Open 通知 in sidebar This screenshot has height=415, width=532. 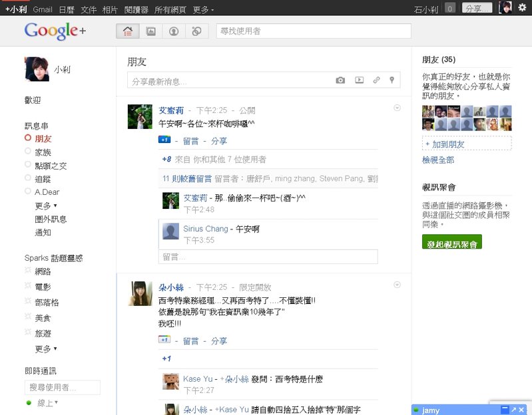click(x=43, y=232)
